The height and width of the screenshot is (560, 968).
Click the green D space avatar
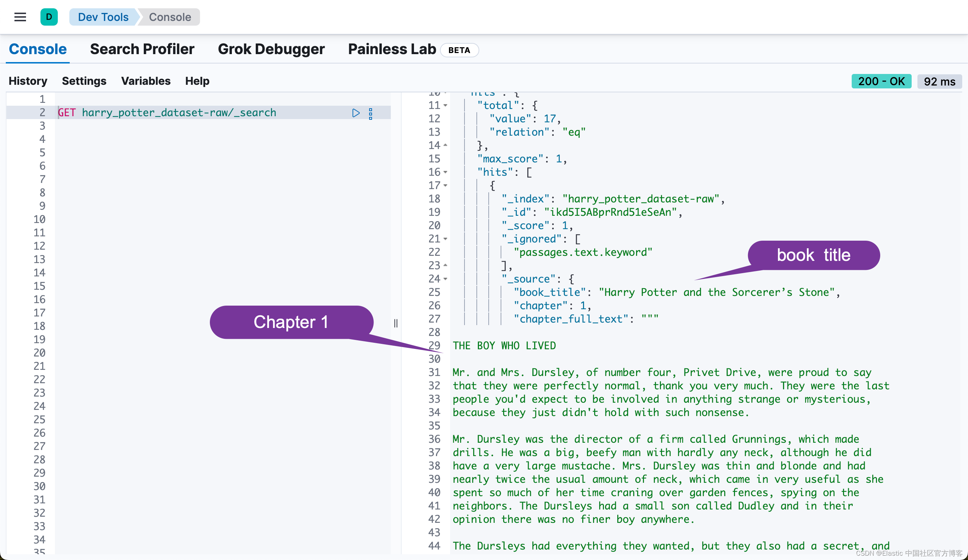[x=49, y=17]
